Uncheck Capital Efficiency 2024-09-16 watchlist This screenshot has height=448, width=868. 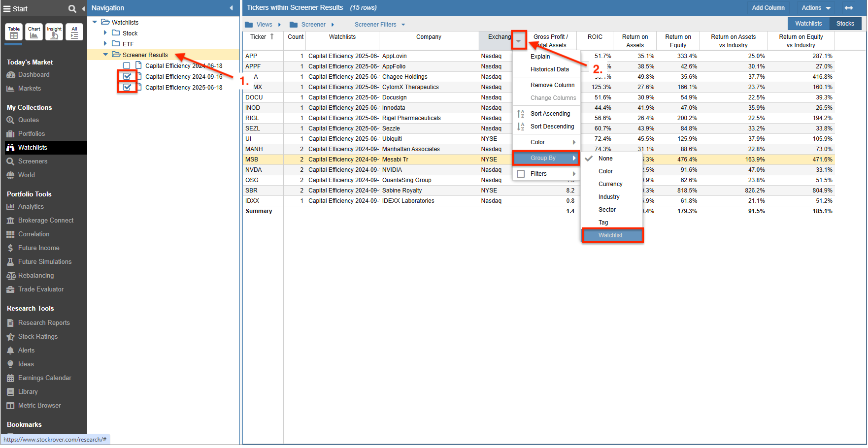pos(127,76)
